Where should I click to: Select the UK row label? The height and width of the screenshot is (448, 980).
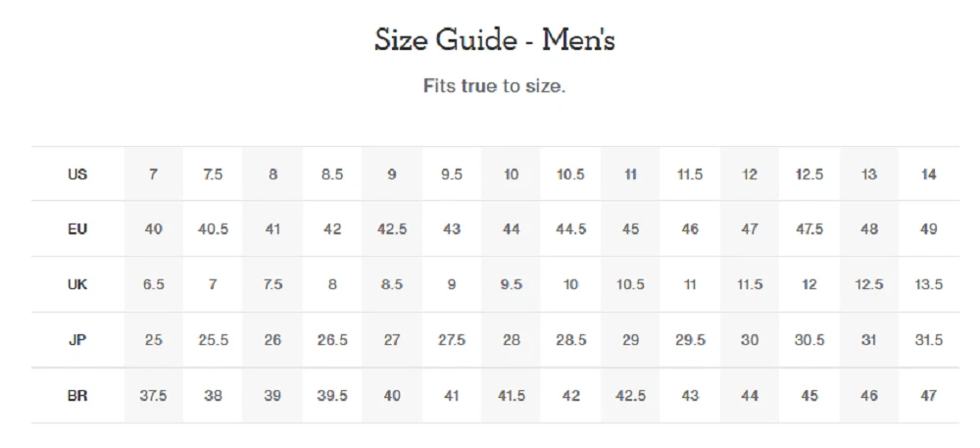click(x=77, y=285)
